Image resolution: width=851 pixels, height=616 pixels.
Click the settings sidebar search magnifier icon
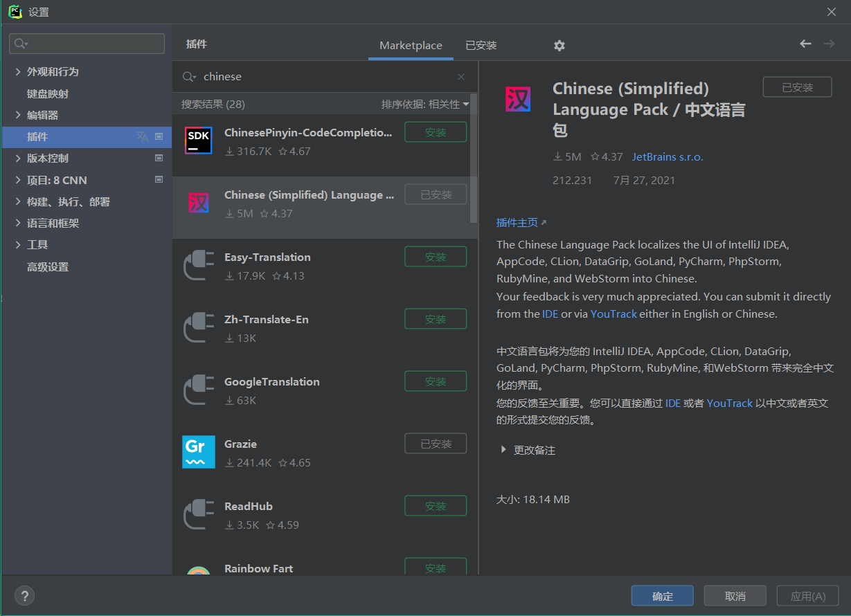click(21, 44)
